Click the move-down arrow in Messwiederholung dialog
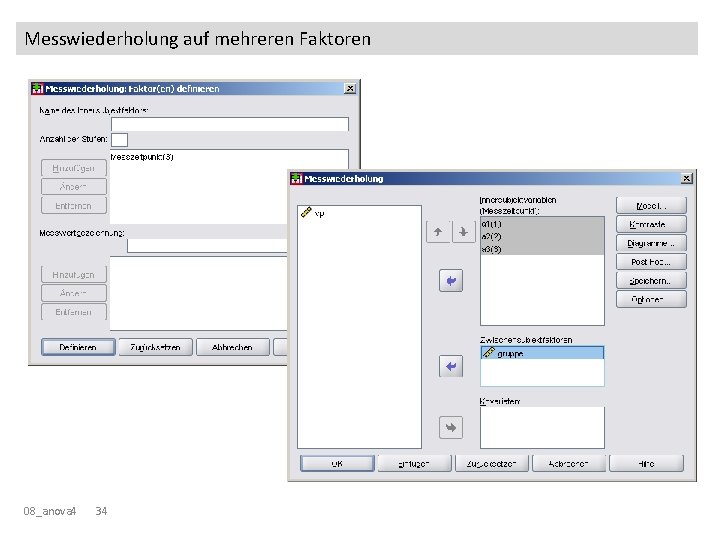Image resolution: width=720 pixels, height=540 pixels. click(463, 232)
